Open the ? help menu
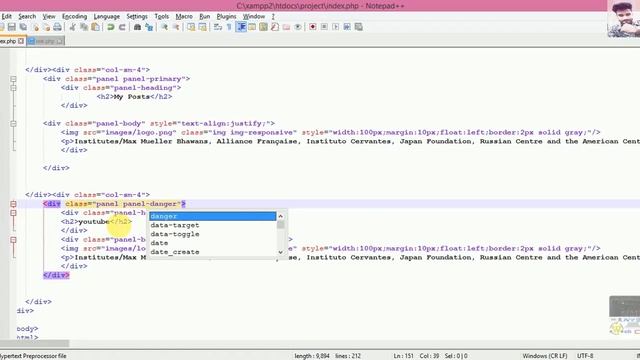This screenshot has height=360, width=640. pos(273,16)
